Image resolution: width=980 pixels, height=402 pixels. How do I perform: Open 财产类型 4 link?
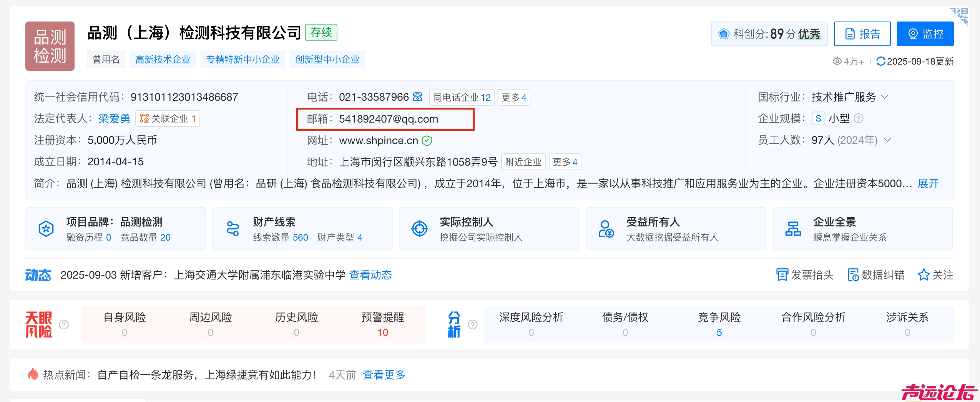(340, 238)
